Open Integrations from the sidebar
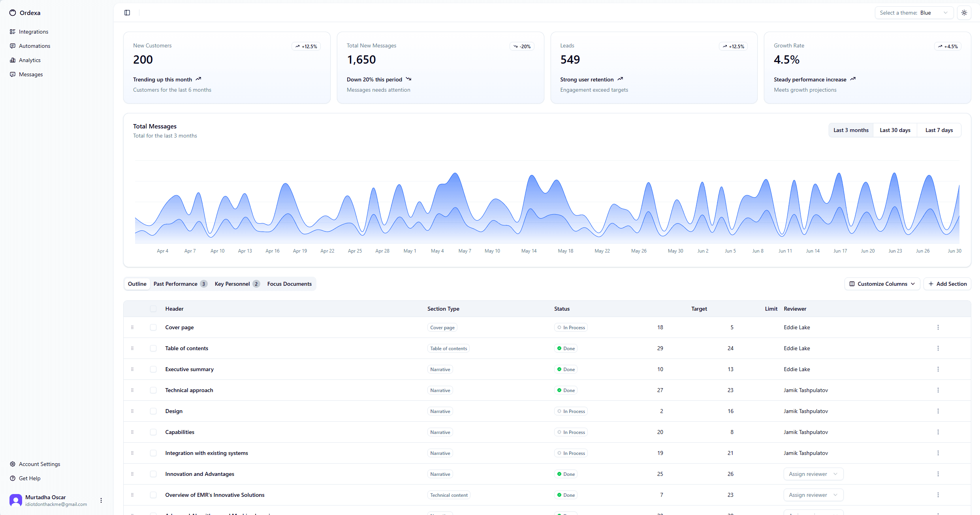980x515 pixels. (33, 32)
